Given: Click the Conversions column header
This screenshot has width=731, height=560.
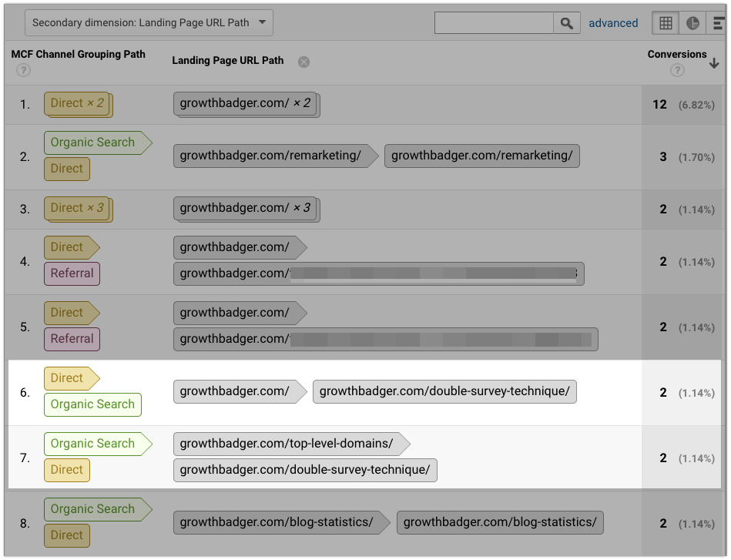Looking at the screenshot, I should pos(677,54).
